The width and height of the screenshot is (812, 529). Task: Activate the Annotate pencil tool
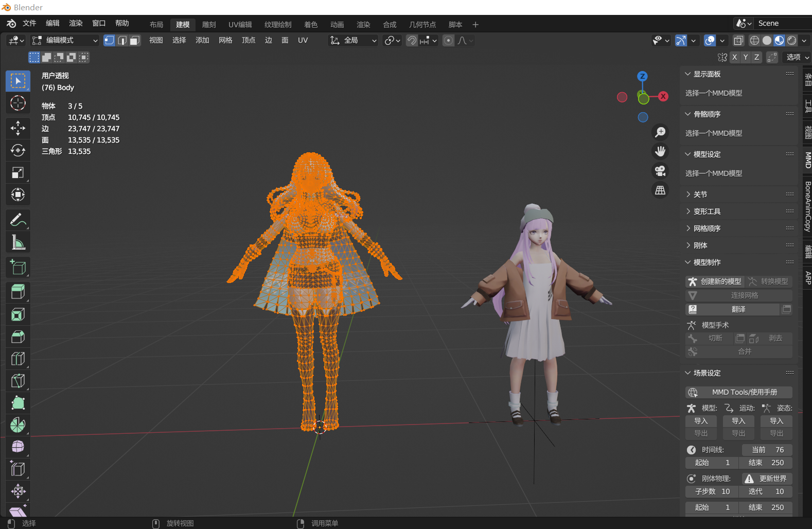(x=18, y=220)
